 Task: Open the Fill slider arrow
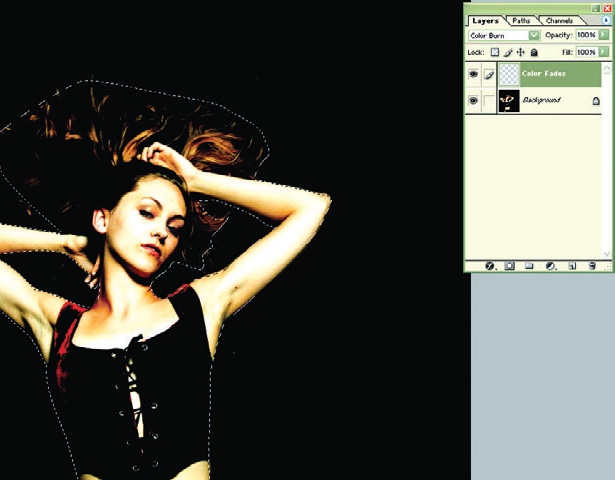(x=603, y=52)
